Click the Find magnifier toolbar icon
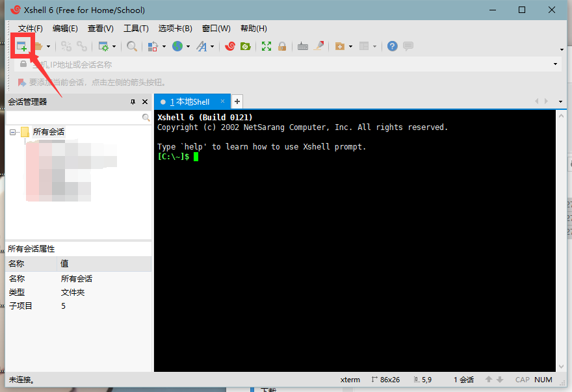Image resolution: width=572 pixels, height=392 pixels. click(132, 46)
